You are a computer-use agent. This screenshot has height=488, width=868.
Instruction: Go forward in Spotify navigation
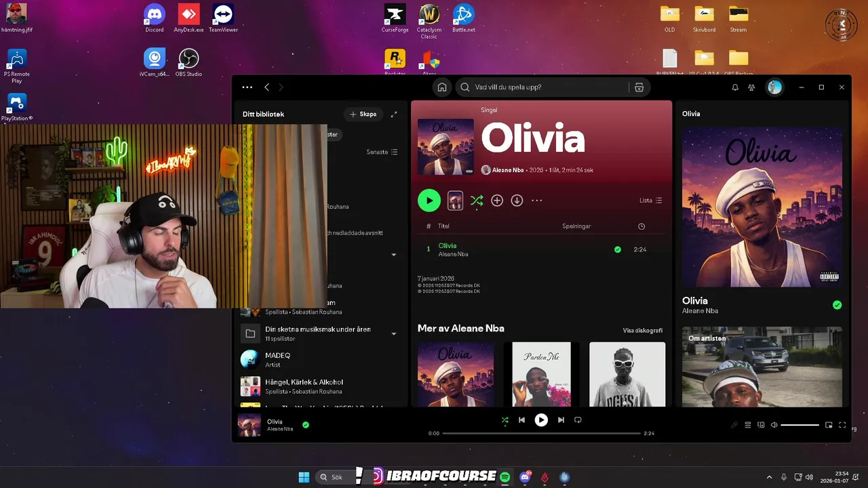click(x=281, y=87)
